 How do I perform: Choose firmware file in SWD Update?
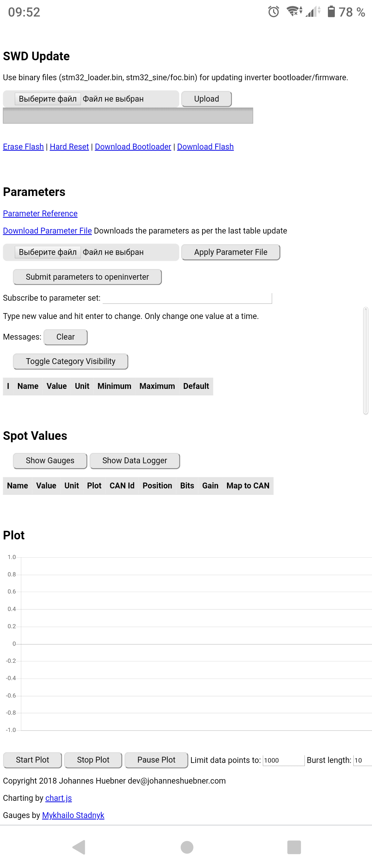48,99
